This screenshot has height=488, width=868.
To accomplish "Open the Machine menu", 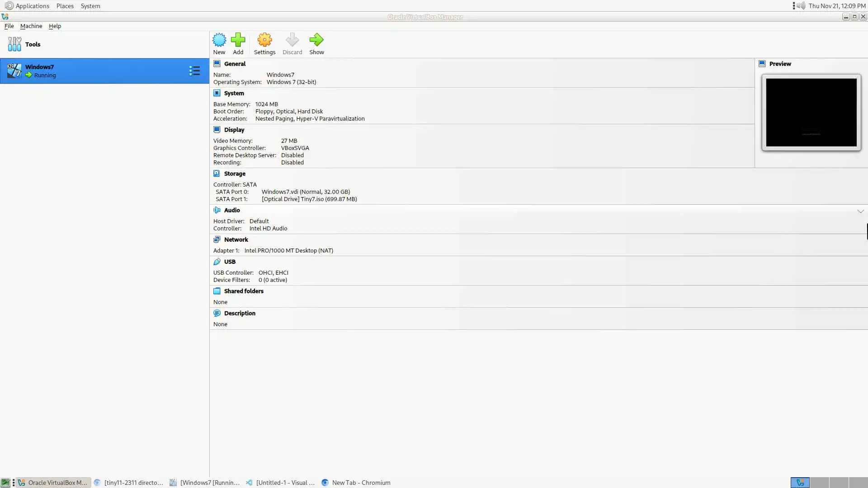I will point(31,26).
